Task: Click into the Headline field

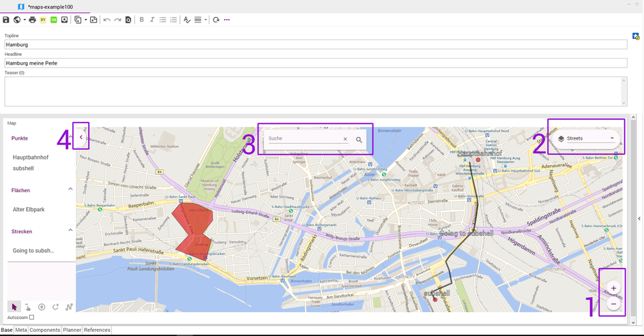Action: pos(316,63)
